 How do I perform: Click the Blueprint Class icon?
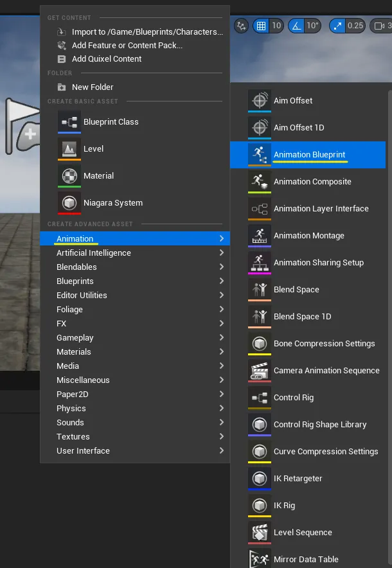point(69,121)
